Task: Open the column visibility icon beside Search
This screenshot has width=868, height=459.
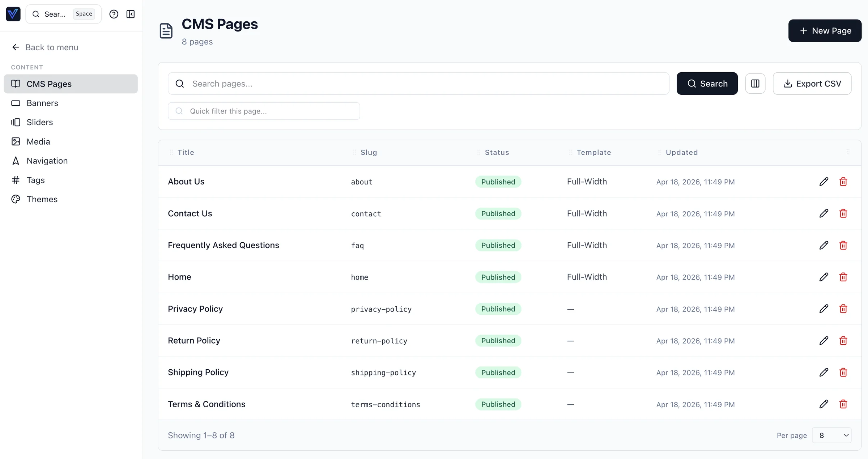Action: coord(756,84)
